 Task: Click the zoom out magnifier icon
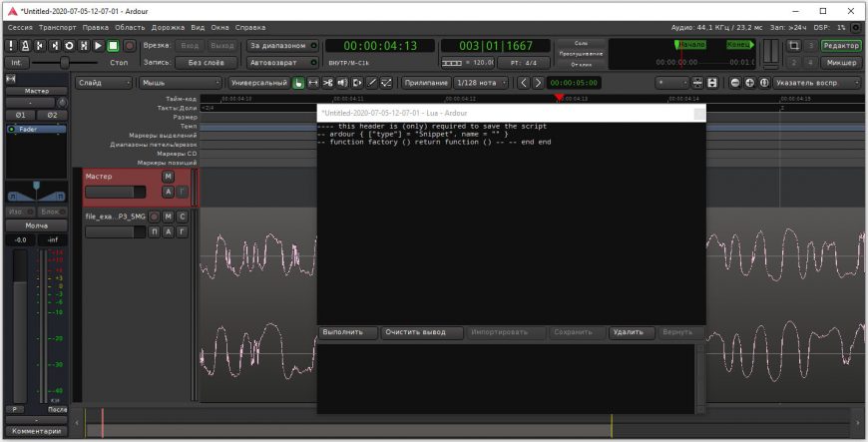(735, 83)
